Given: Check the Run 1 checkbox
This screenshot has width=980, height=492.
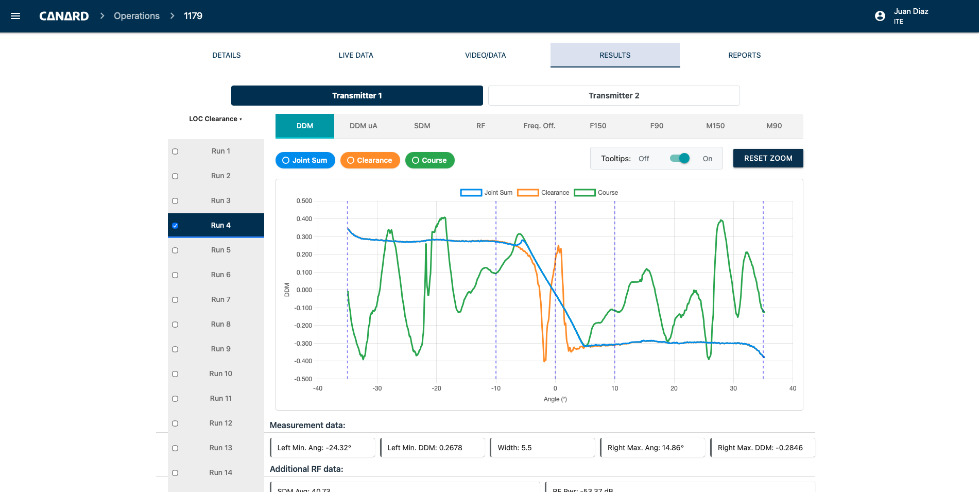Looking at the screenshot, I should click(x=175, y=151).
